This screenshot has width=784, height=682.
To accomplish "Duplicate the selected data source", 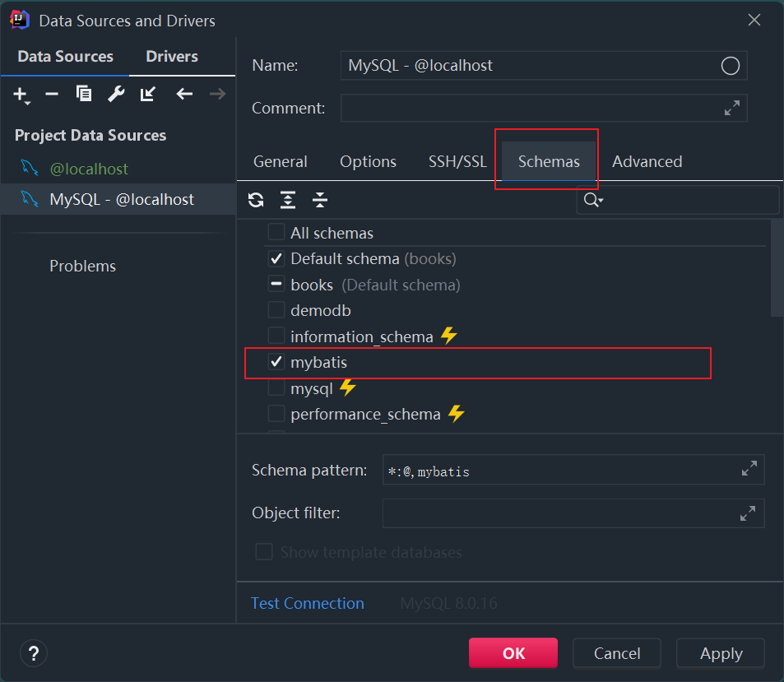I will 83,94.
